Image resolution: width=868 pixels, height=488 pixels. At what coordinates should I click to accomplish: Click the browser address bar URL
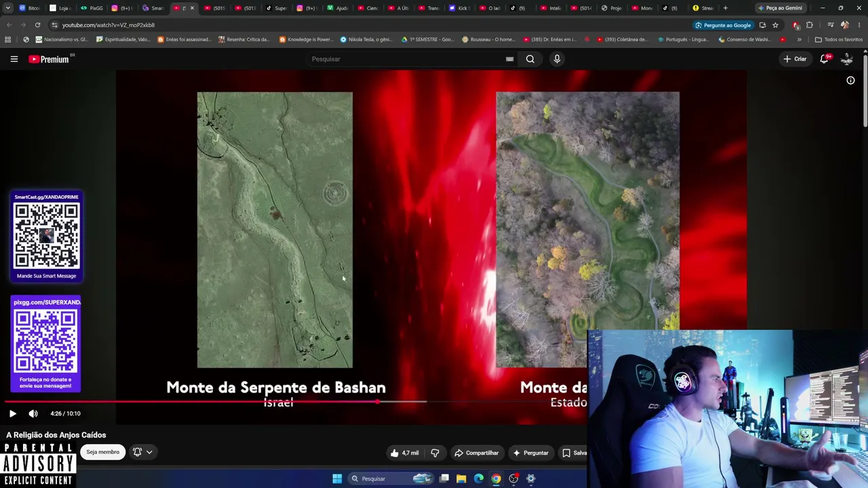[108, 25]
